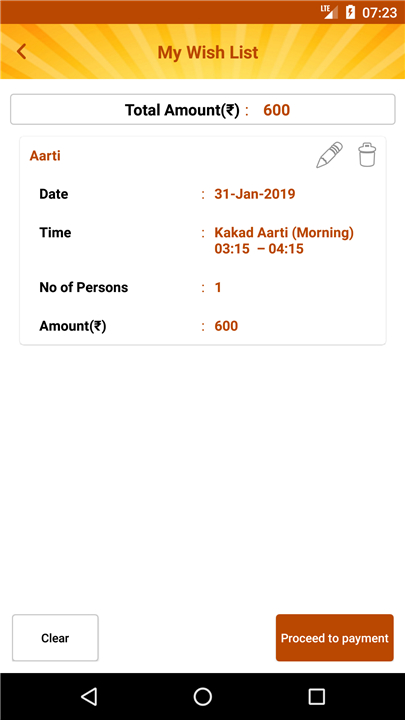The width and height of the screenshot is (405, 720).
Task: Tap the My Wish List title
Action: pyautogui.click(x=208, y=52)
